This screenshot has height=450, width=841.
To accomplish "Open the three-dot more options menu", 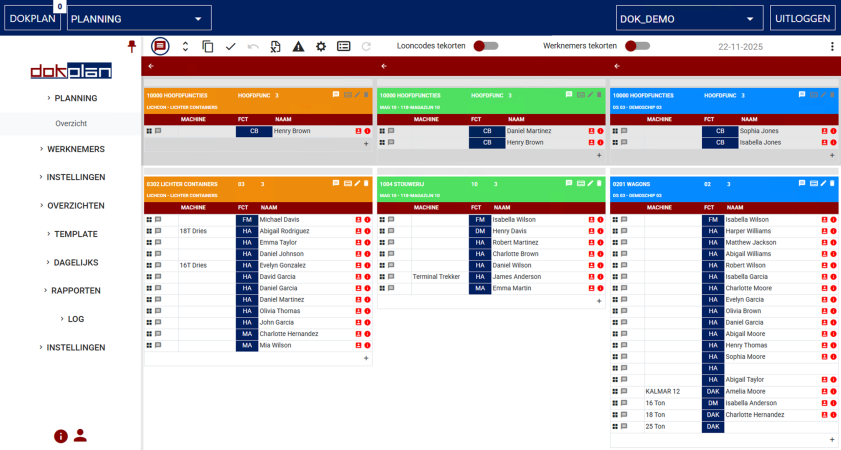I will [x=832, y=47].
